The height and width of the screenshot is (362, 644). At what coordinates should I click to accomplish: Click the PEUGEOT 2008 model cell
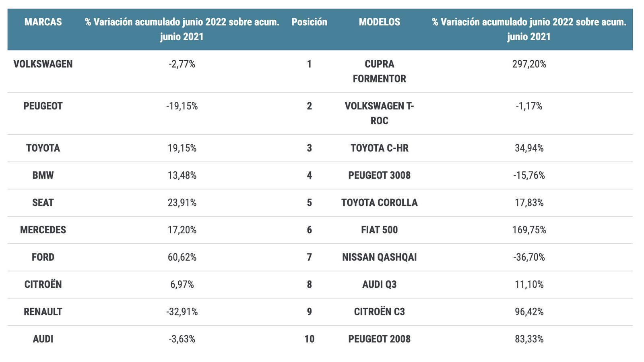point(380,339)
